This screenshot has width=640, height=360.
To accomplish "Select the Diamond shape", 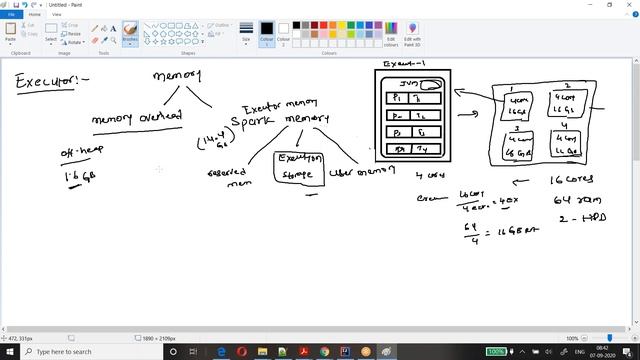I will [155, 33].
